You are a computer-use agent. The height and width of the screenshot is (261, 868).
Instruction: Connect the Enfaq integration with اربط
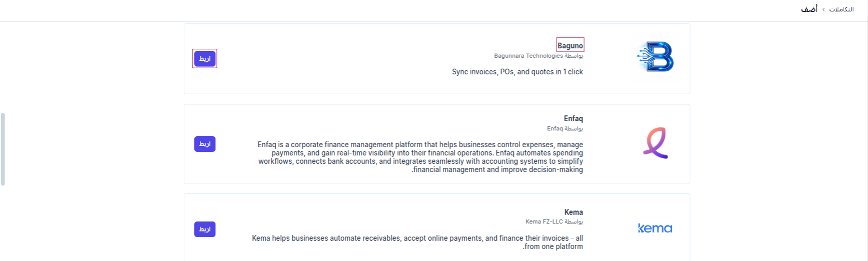(205, 144)
